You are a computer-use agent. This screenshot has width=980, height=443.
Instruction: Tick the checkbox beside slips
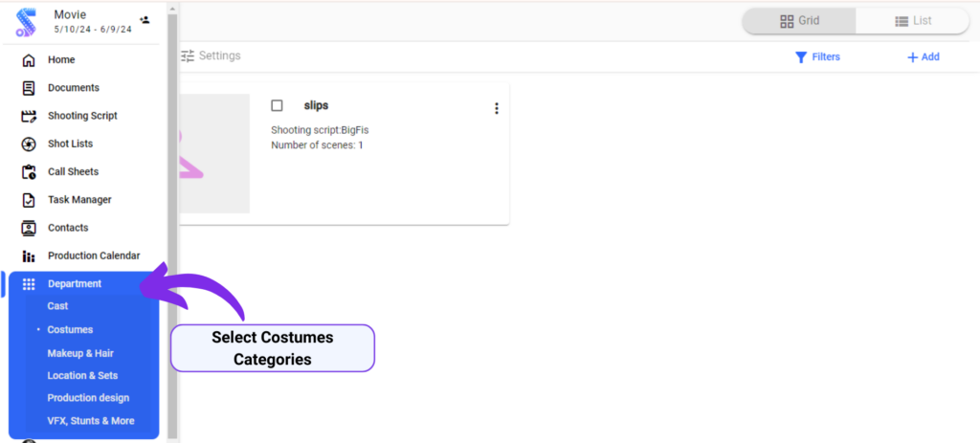(278, 105)
